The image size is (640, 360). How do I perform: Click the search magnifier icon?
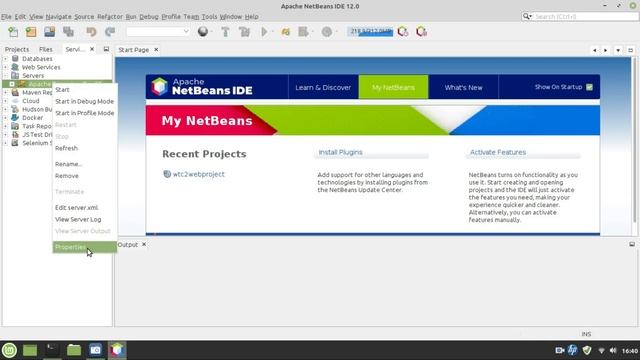coord(527,16)
